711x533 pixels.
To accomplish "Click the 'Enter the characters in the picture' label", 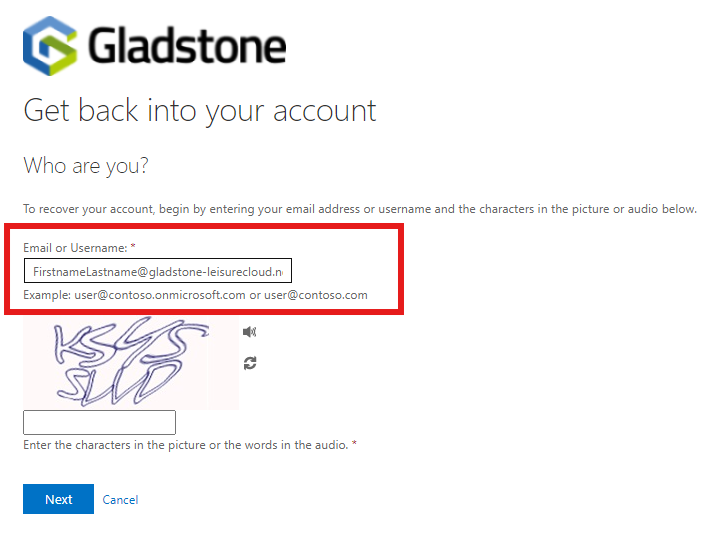I will click(x=186, y=445).
